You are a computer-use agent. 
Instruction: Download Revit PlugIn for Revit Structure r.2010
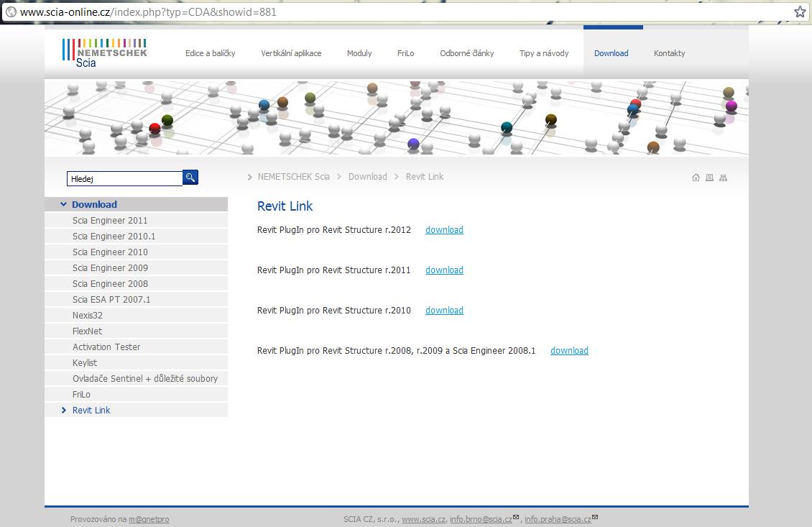(444, 311)
